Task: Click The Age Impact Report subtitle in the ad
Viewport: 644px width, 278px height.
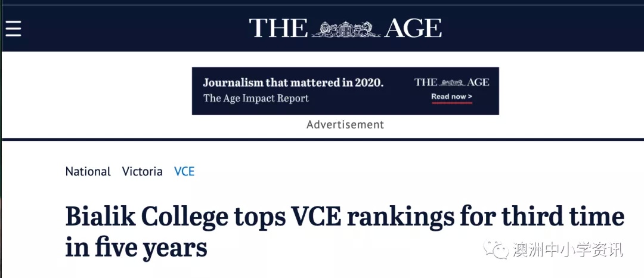Action: (256, 98)
